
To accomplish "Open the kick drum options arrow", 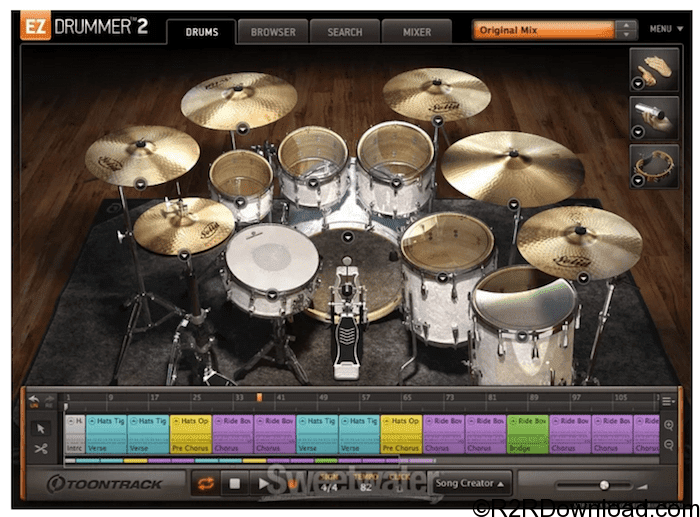I will 348,237.
